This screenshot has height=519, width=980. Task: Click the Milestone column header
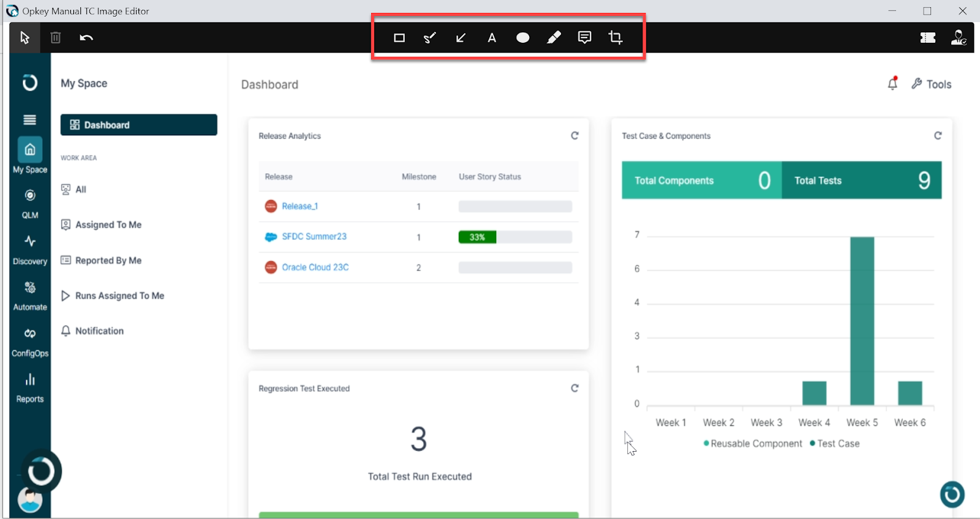tap(419, 177)
